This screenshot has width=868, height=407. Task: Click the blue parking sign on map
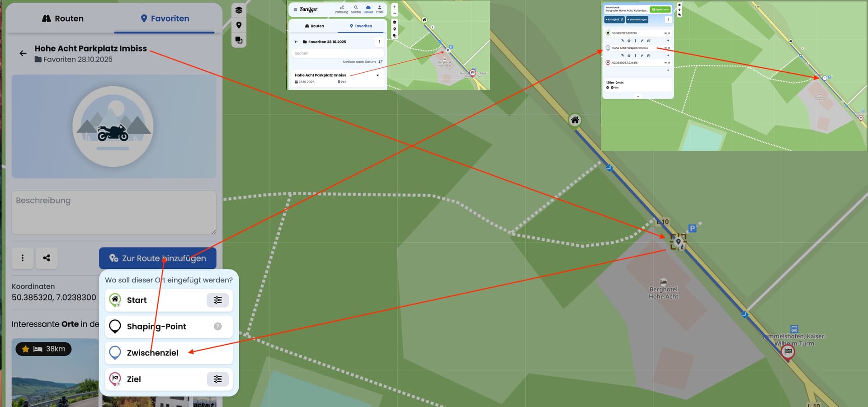[x=692, y=229]
